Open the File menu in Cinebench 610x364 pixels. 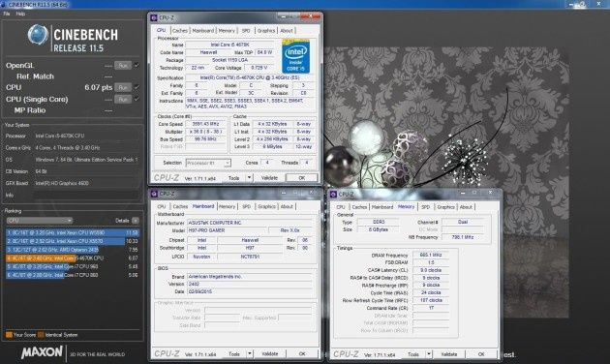click(7, 14)
